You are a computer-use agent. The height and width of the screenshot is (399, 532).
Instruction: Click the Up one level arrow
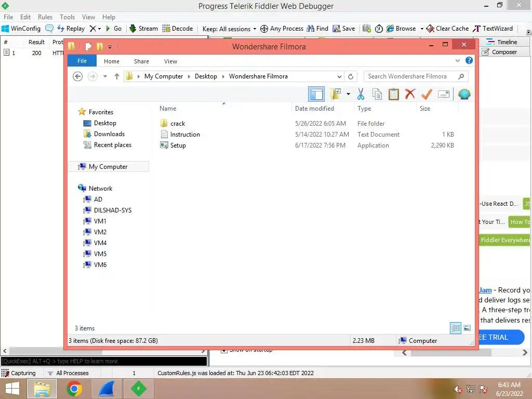117,76
